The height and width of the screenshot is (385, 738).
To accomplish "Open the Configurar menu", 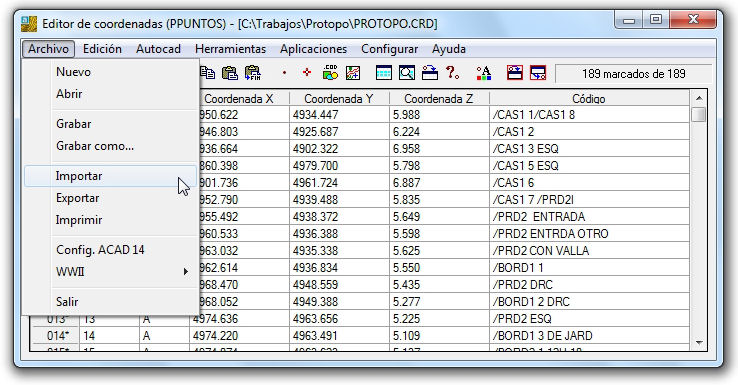I will (389, 49).
